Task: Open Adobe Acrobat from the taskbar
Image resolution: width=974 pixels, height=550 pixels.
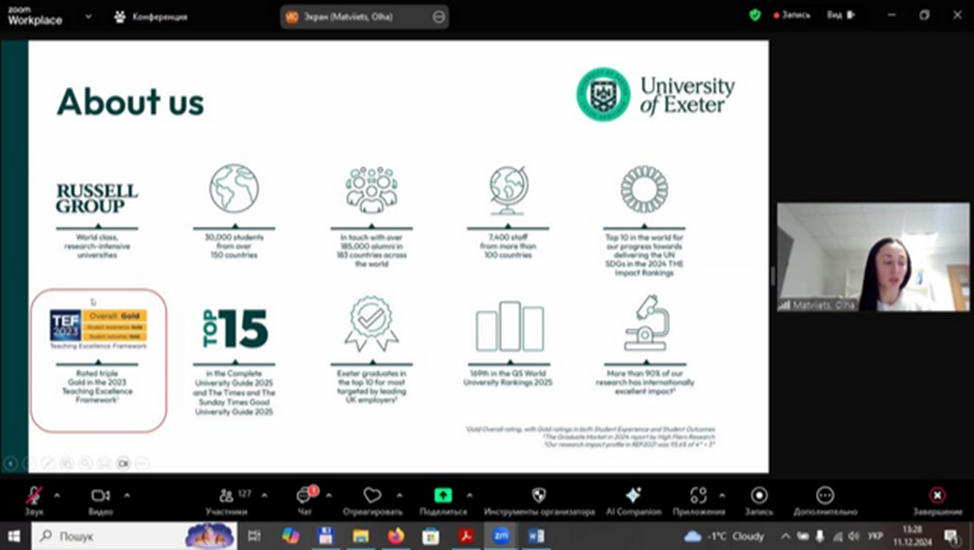Action: point(466,536)
